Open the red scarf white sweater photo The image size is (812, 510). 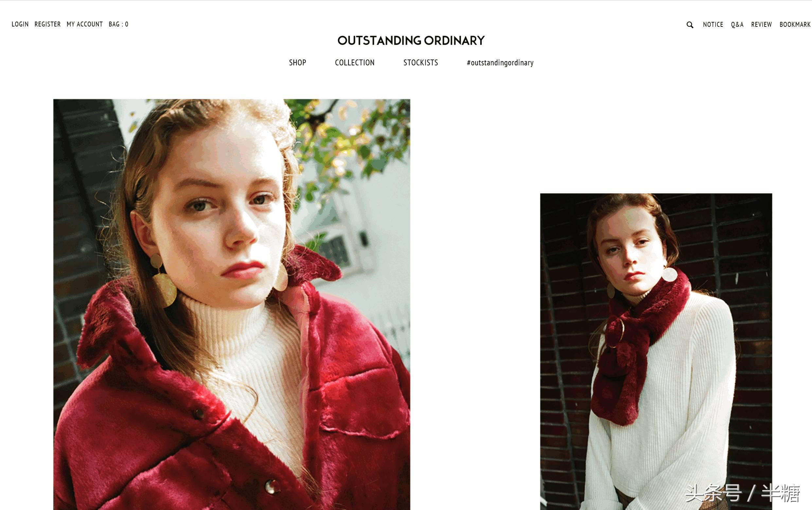click(656, 351)
